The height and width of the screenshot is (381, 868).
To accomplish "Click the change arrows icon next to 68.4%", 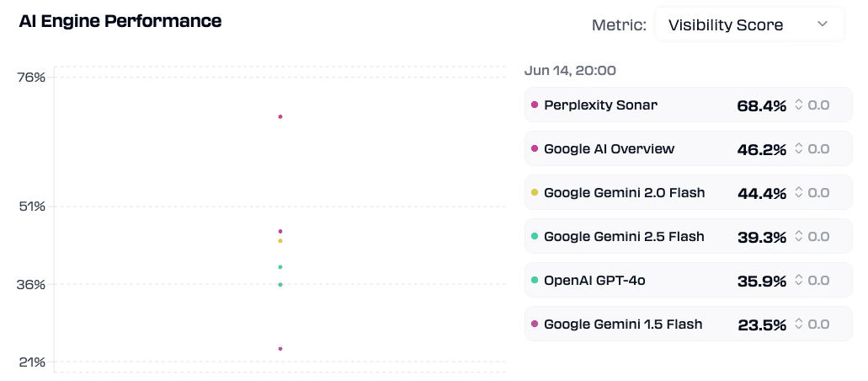I will [x=798, y=105].
